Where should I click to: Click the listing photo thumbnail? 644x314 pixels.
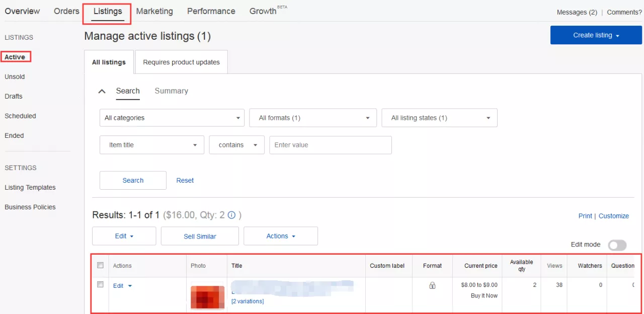pyautogui.click(x=207, y=297)
